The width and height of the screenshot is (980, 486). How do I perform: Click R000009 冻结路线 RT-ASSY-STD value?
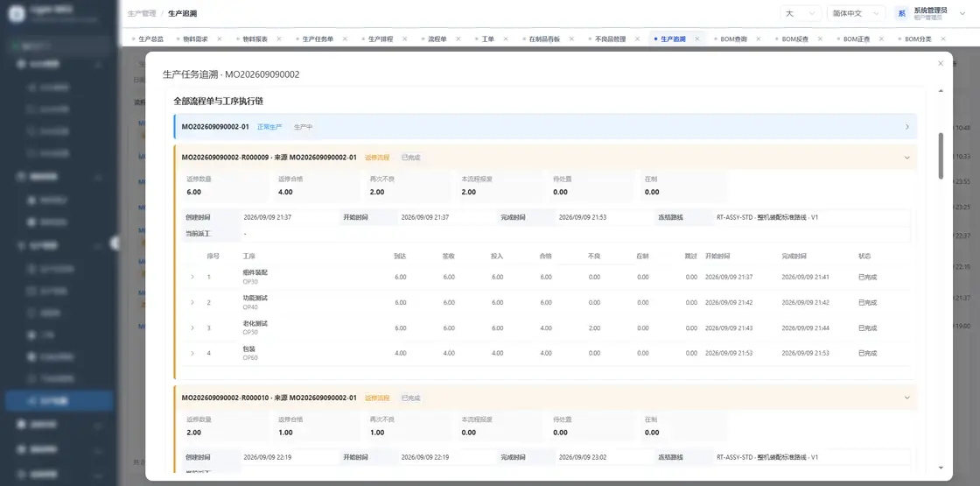coord(767,218)
